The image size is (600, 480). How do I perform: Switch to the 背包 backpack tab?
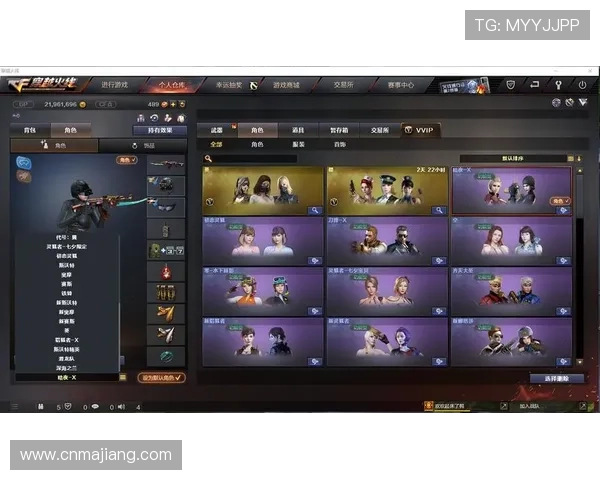[x=30, y=130]
